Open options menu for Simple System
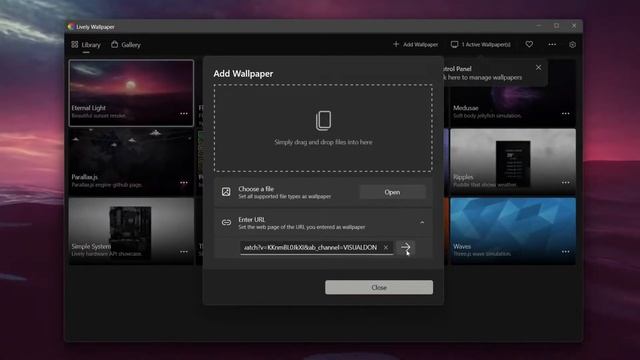This screenshot has width=640, height=360. [184, 252]
